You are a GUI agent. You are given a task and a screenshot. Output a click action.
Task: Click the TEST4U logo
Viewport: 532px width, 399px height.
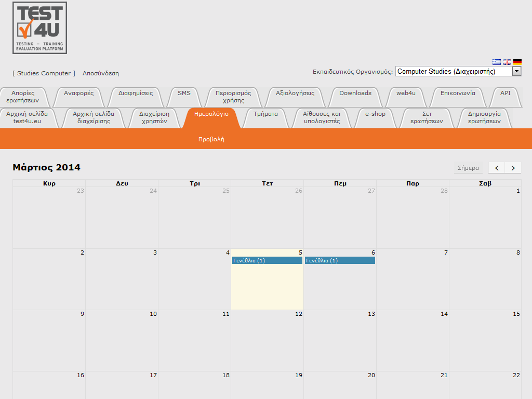point(39,28)
